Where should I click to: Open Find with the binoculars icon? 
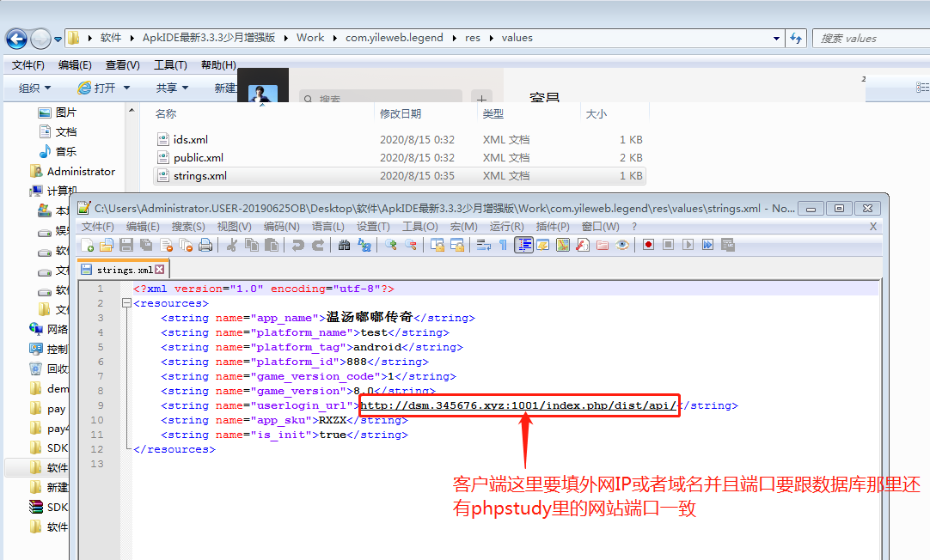344,245
